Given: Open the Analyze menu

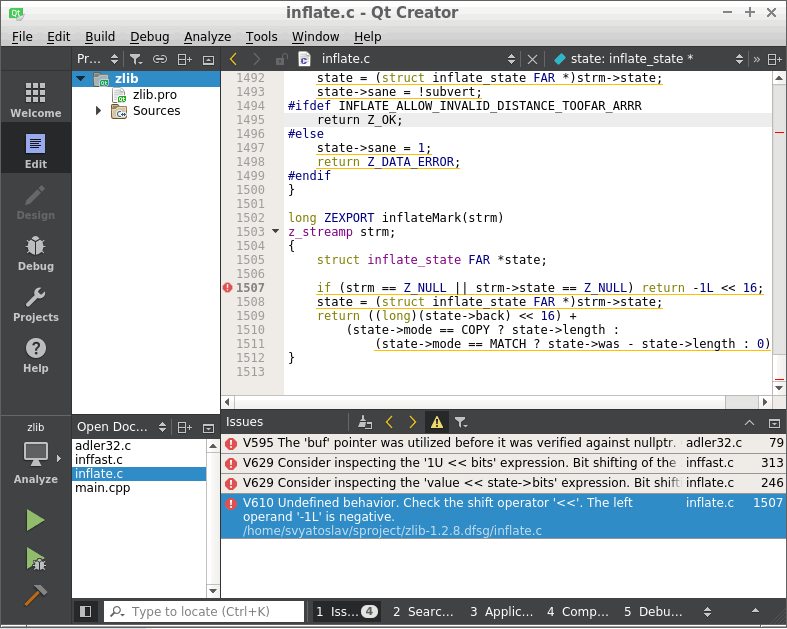Looking at the screenshot, I should point(207,37).
